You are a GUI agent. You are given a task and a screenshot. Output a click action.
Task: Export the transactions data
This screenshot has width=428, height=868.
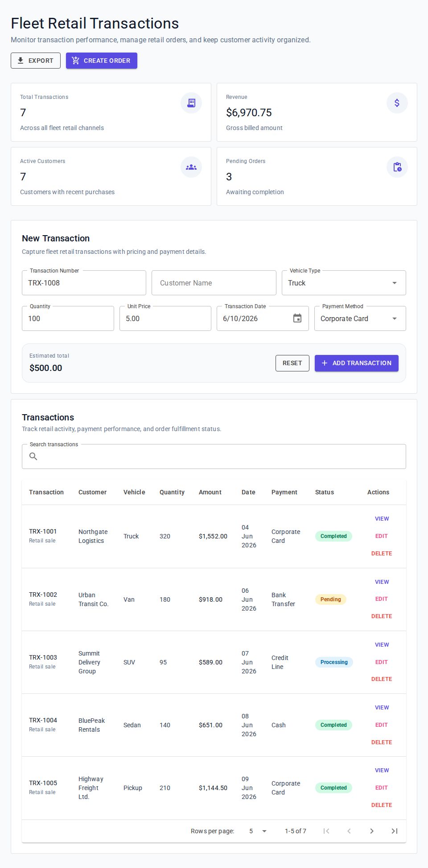[x=36, y=61]
